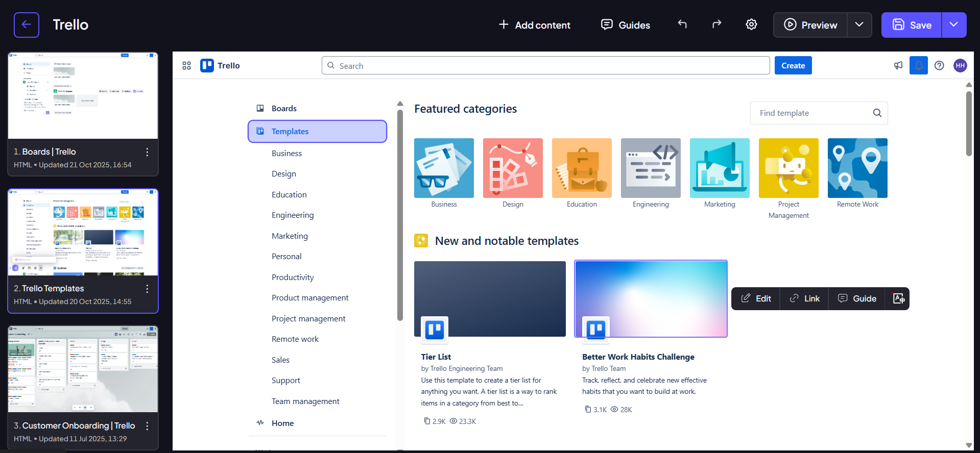Screen dimensions: 980x453
Task: Open the Engineering category tile
Action: pos(651,168)
